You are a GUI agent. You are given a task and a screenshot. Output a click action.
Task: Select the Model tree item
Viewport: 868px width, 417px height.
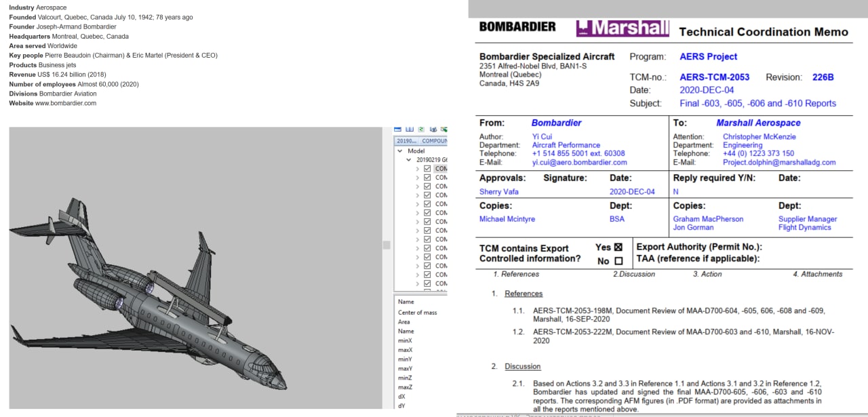[416, 151]
